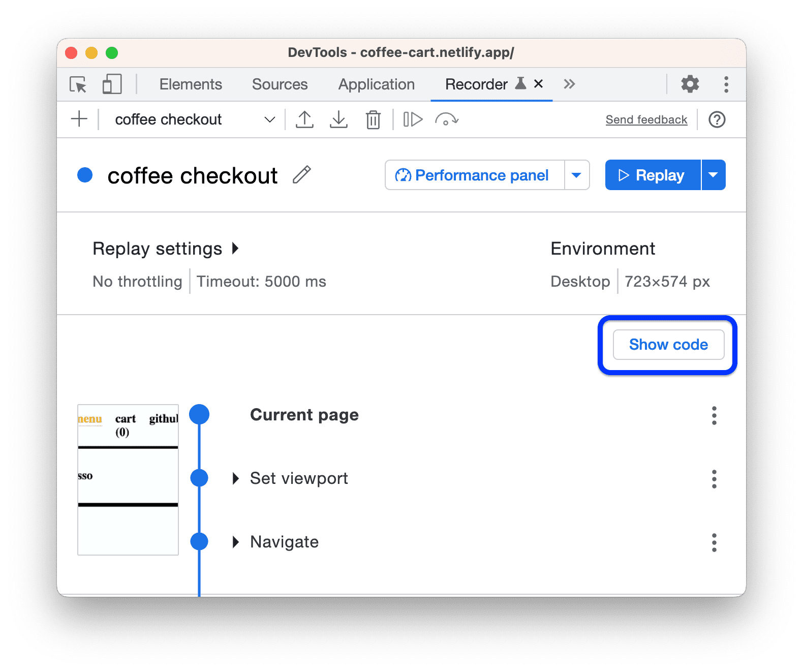Open DevTools settings gear
The height and width of the screenshot is (672, 803).
(690, 84)
